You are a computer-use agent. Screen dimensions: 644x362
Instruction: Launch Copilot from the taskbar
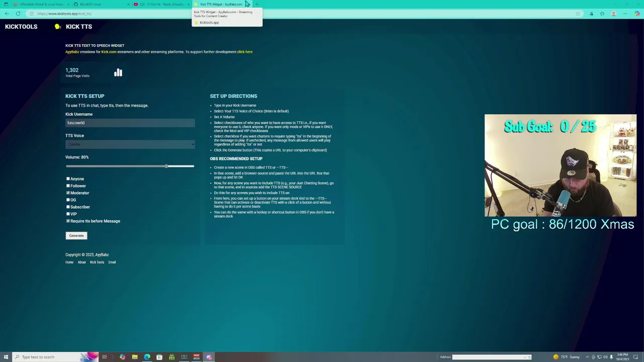[x=122, y=357]
